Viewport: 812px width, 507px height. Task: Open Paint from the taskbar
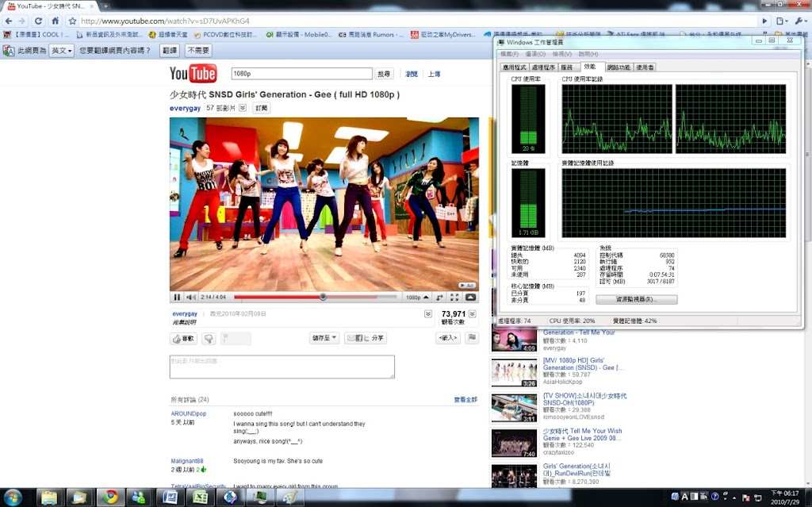(290, 497)
